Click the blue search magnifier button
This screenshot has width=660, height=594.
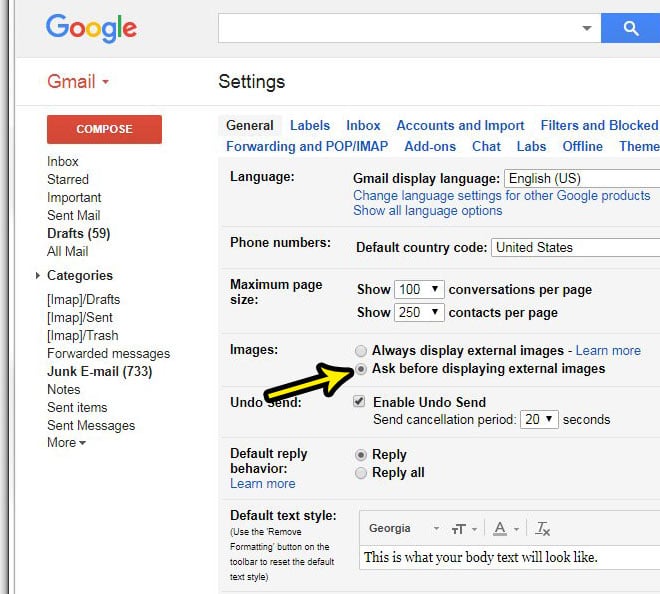630,28
